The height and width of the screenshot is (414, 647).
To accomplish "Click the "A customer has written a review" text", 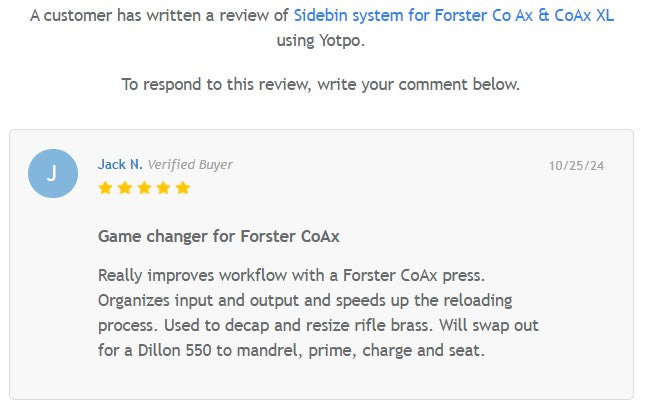I will pyautogui.click(x=160, y=16).
